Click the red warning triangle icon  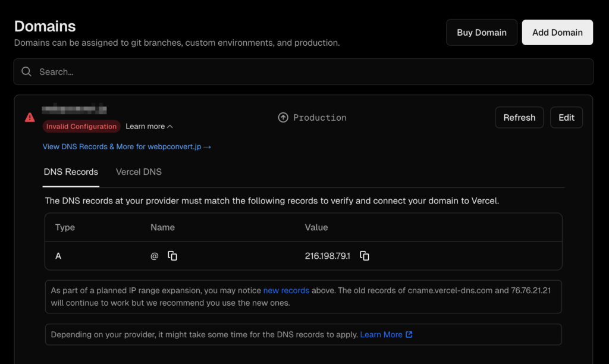point(30,118)
